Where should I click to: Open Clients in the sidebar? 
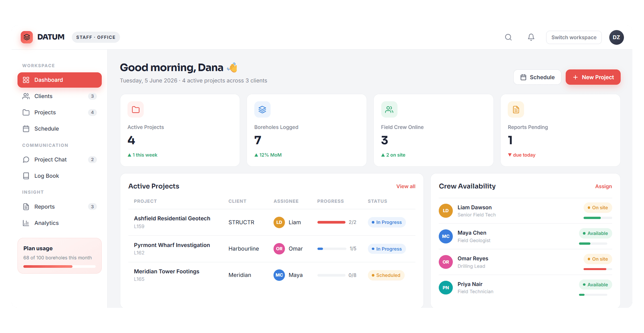point(59,96)
